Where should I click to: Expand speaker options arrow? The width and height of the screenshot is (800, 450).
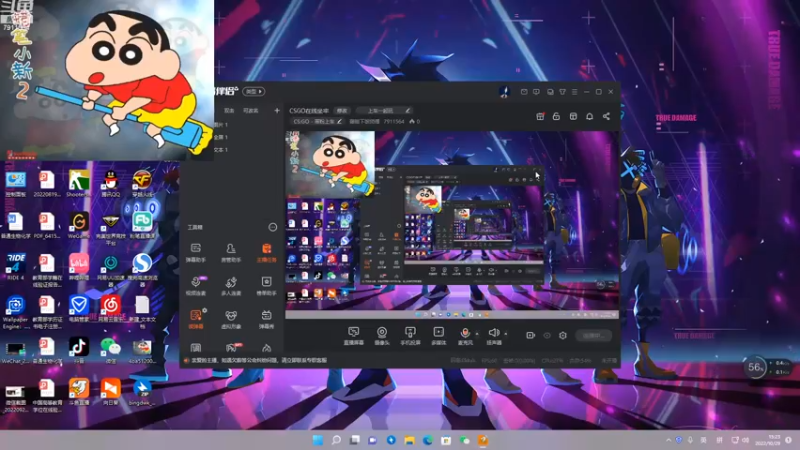click(506, 334)
